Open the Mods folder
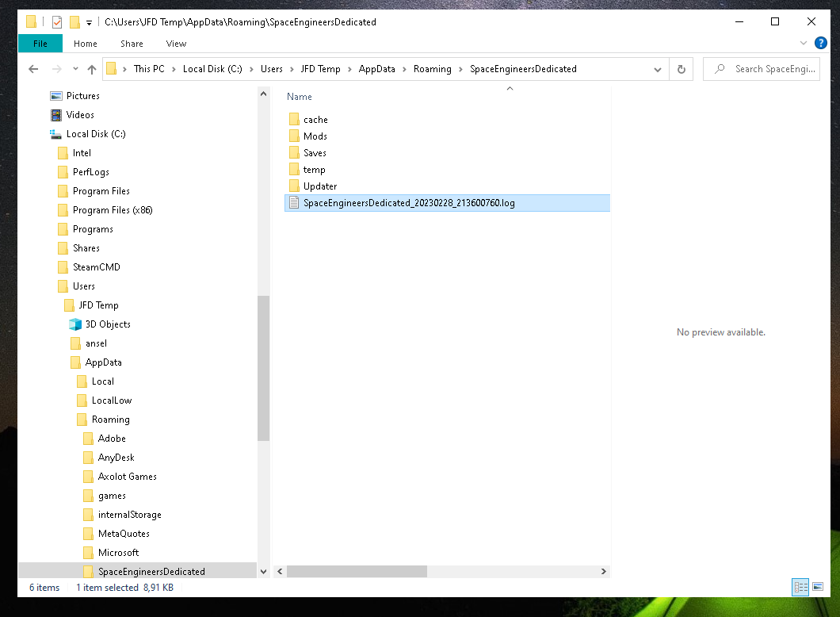 click(315, 136)
